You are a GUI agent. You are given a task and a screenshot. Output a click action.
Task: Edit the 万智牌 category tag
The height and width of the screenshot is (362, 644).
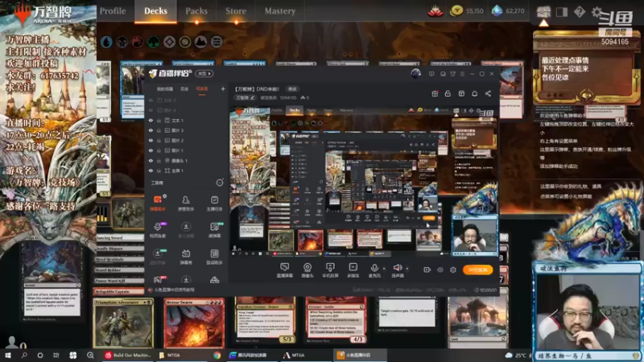(246, 97)
